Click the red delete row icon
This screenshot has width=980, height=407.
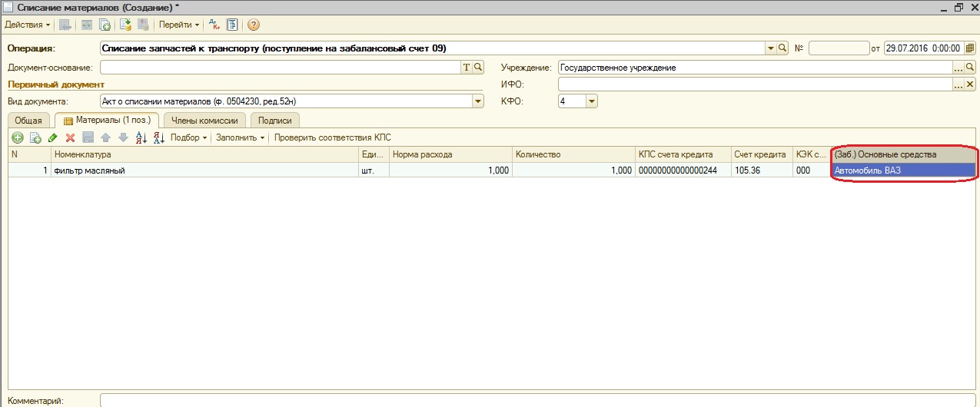[x=70, y=137]
